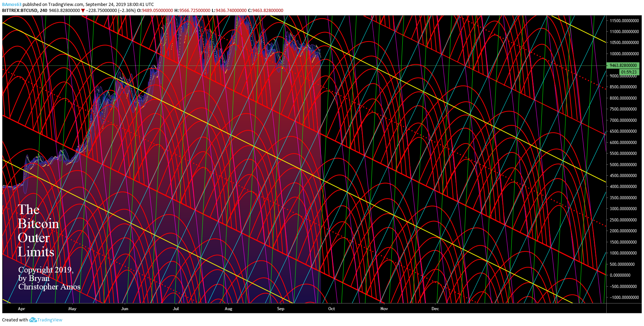644x326 pixels.
Task: Click the green current price tag 9463.82800000
Action: 623,65
